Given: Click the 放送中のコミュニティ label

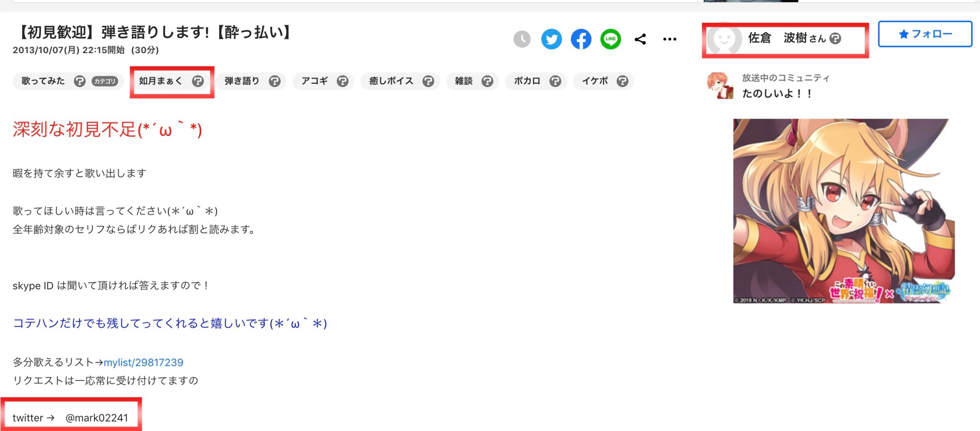Looking at the screenshot, I should 786,78.
